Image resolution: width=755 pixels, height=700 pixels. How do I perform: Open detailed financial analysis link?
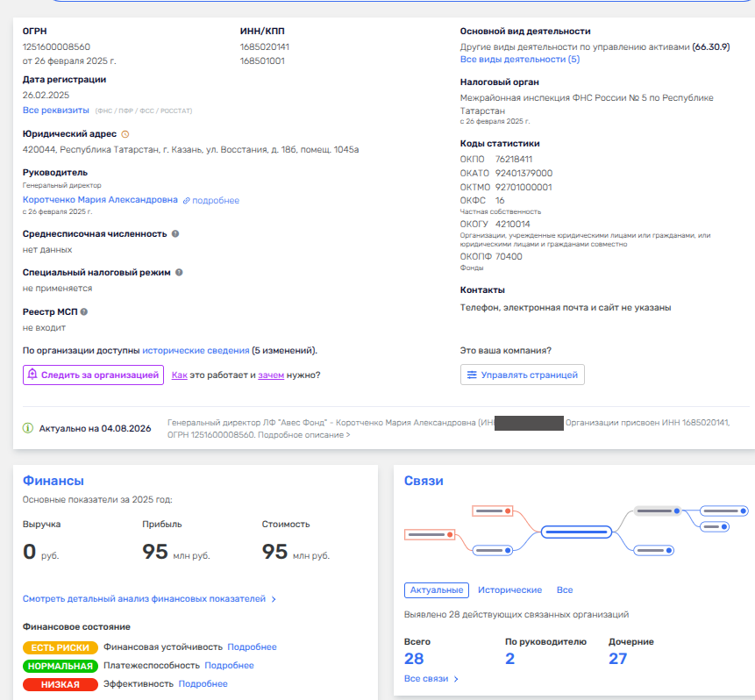tap(149, 599)
